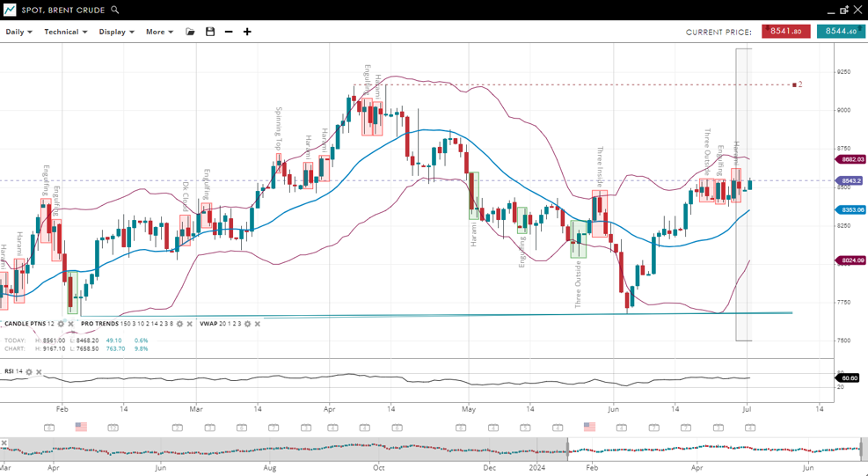Click the red sell price 8541.80 button

pos(785,32)
